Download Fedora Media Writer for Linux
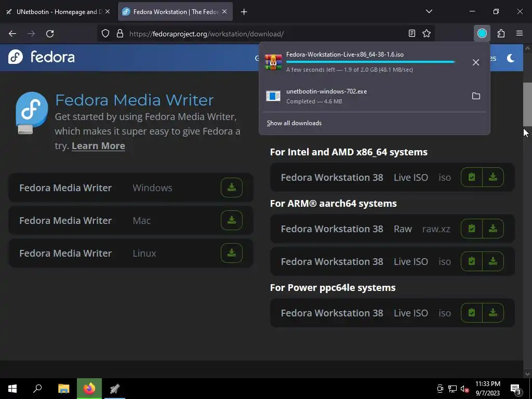The image size is (532, 399). point(231,253)
